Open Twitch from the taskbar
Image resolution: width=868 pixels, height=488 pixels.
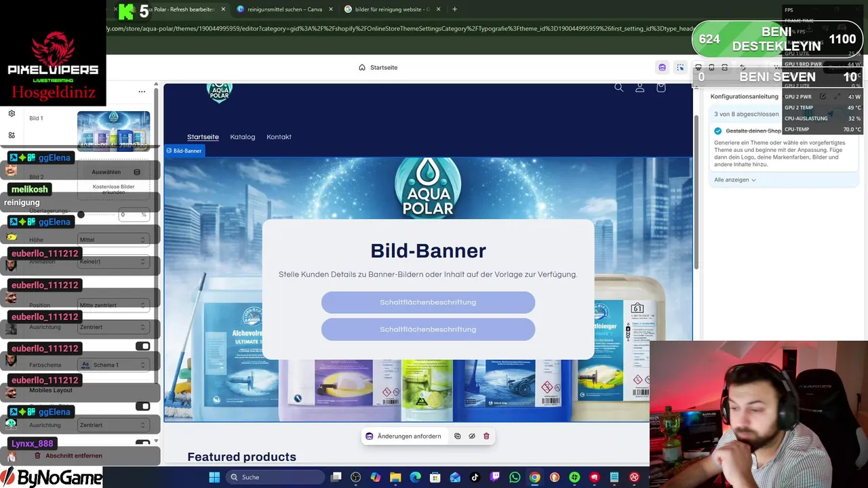pos(494,477)
